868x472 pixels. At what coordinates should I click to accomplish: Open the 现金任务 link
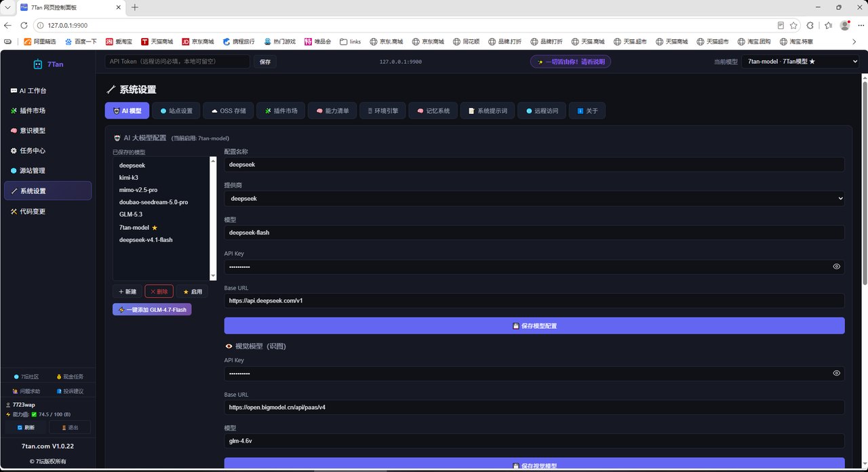click(70, 376)
